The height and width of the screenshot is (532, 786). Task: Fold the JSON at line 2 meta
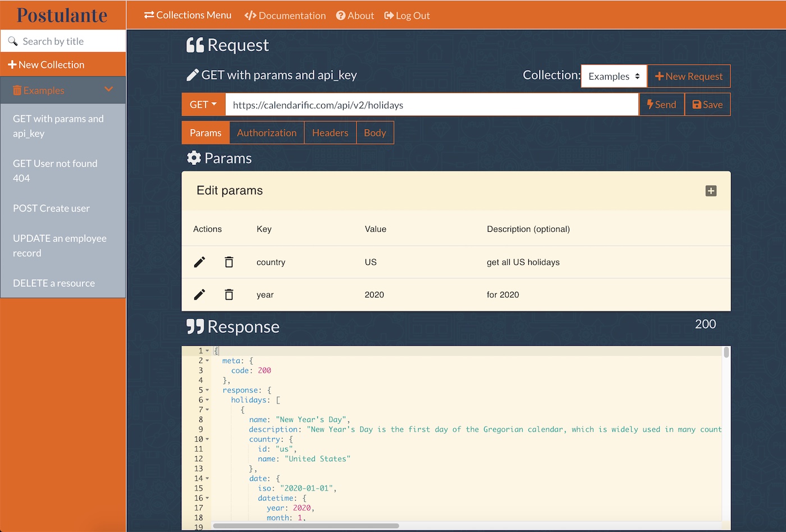[x=207, y=361]
